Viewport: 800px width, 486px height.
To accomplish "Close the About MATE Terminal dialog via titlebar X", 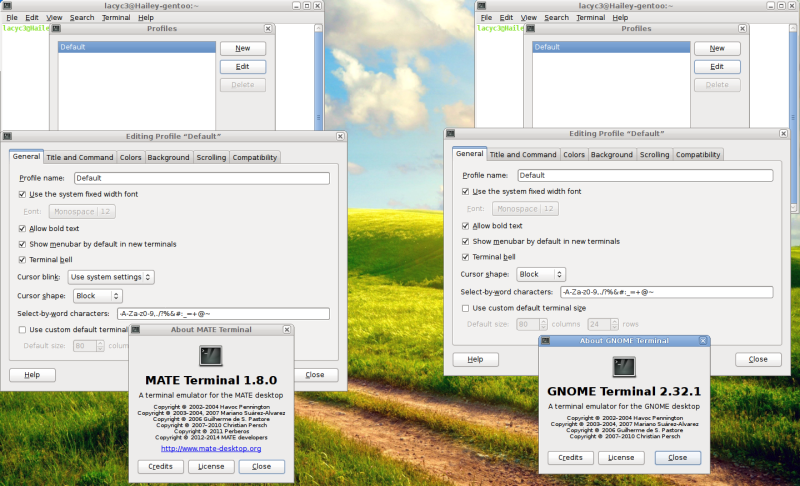I will [287, 329].
